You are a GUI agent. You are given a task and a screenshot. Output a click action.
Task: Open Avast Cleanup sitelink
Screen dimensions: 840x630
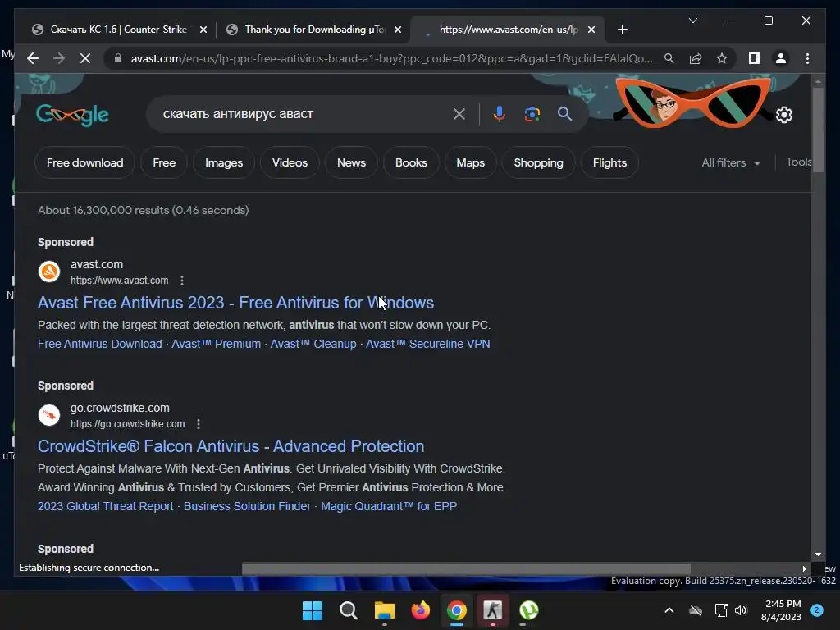(313, 344)
